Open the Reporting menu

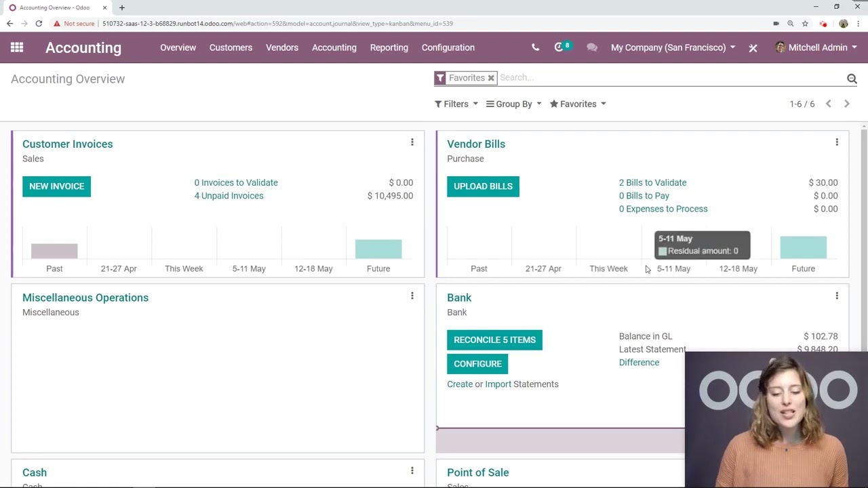(389, 47)
